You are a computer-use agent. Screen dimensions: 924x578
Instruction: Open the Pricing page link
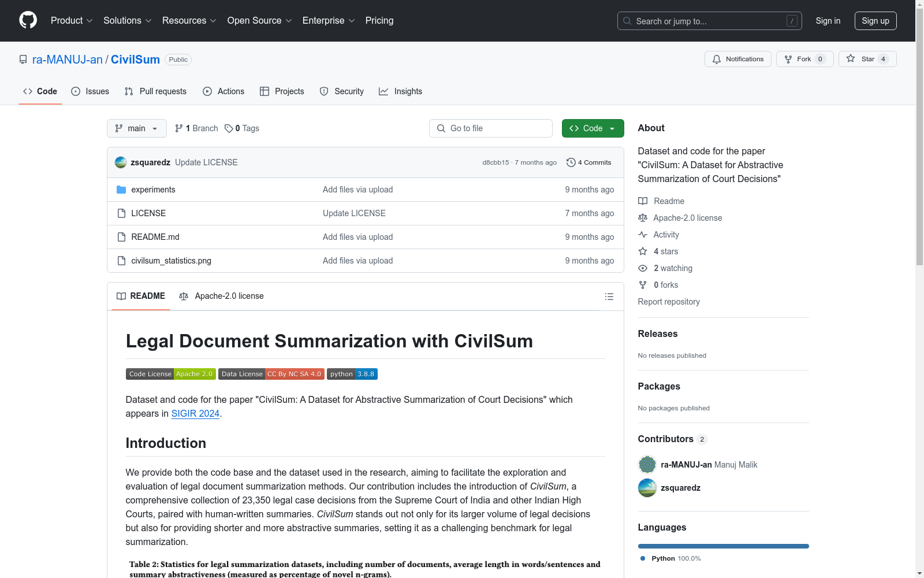[x=379, y=21]
